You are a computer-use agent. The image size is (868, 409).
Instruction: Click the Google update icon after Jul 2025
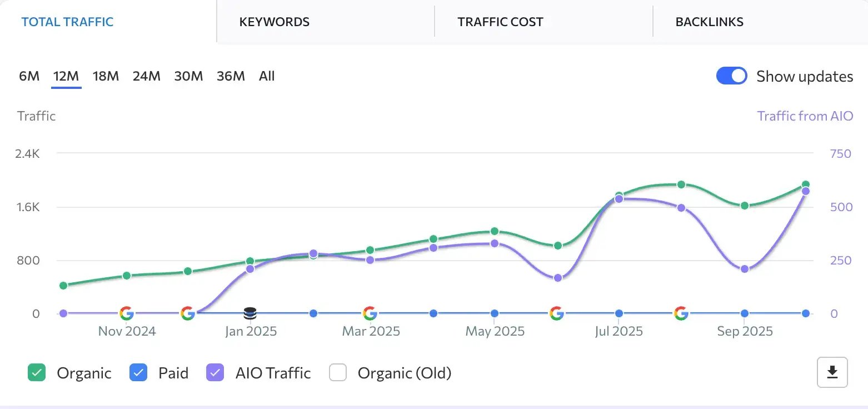click(x=681, y=313)
